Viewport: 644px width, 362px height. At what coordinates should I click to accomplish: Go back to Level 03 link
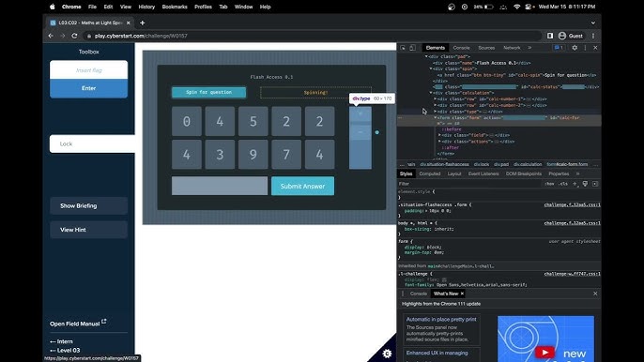point(65,351)
